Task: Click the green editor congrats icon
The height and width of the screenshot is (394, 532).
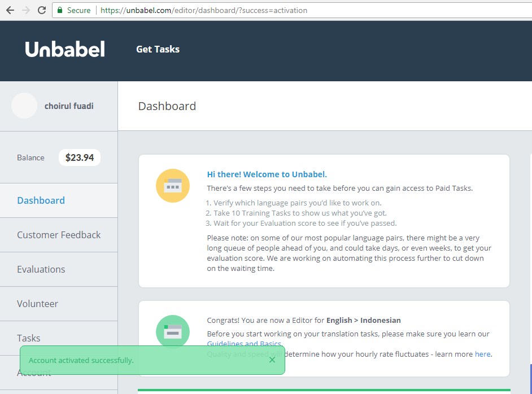Action: 173,331
